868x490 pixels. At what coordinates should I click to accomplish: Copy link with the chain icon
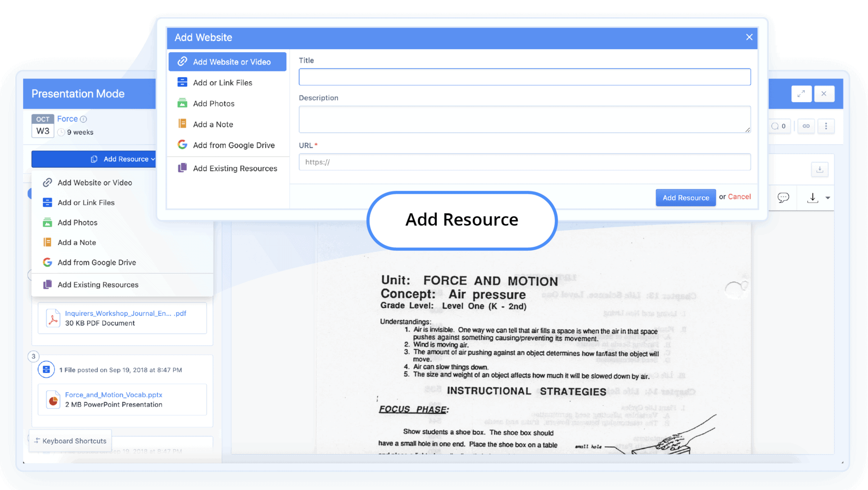point(806,126)
